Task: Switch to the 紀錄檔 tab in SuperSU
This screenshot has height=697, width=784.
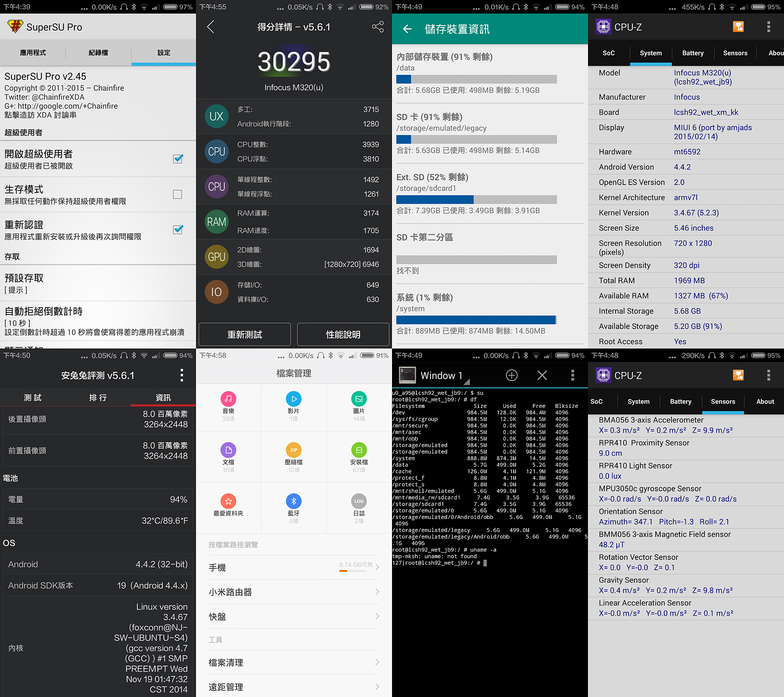Action: tap(98, 52)
